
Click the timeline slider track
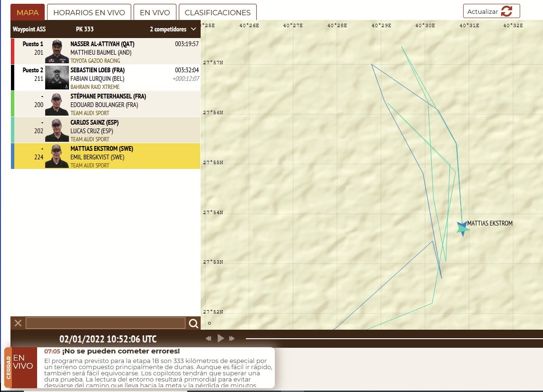click(390, 339)
